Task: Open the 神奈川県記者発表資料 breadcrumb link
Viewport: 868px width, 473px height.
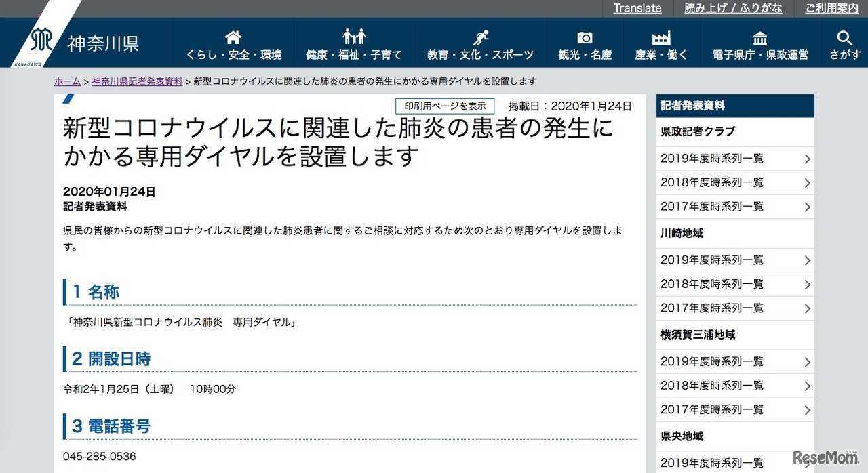Action: pos(136,81)
